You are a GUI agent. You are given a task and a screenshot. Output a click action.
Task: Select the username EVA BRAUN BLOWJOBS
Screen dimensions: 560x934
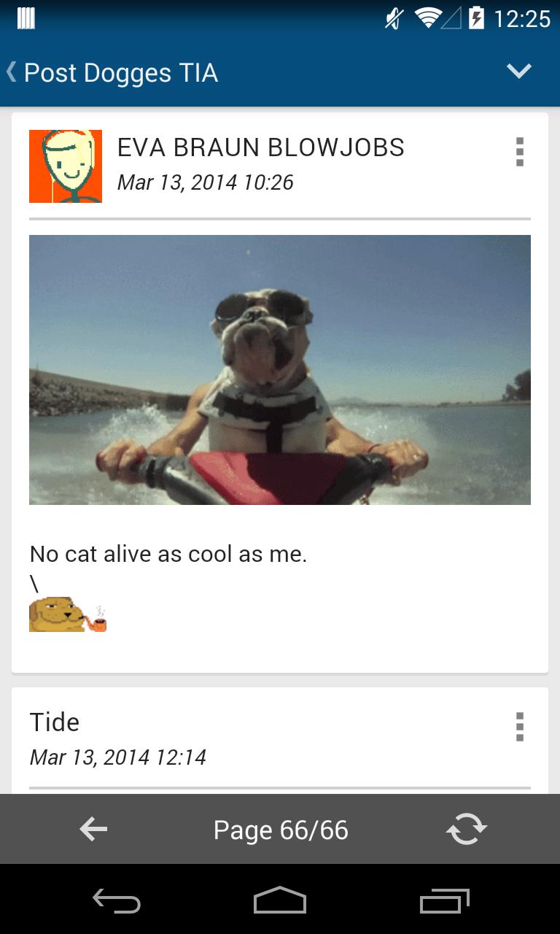point(261,147)
